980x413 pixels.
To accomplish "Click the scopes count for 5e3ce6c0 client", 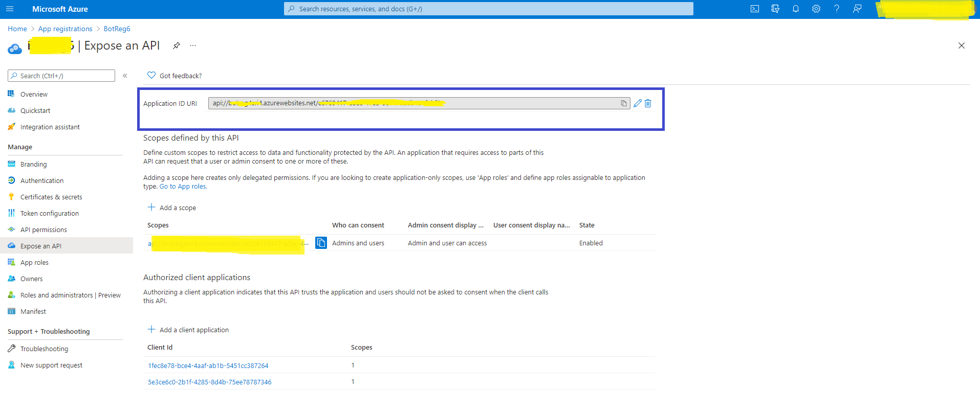I will [x=353, y=381].
